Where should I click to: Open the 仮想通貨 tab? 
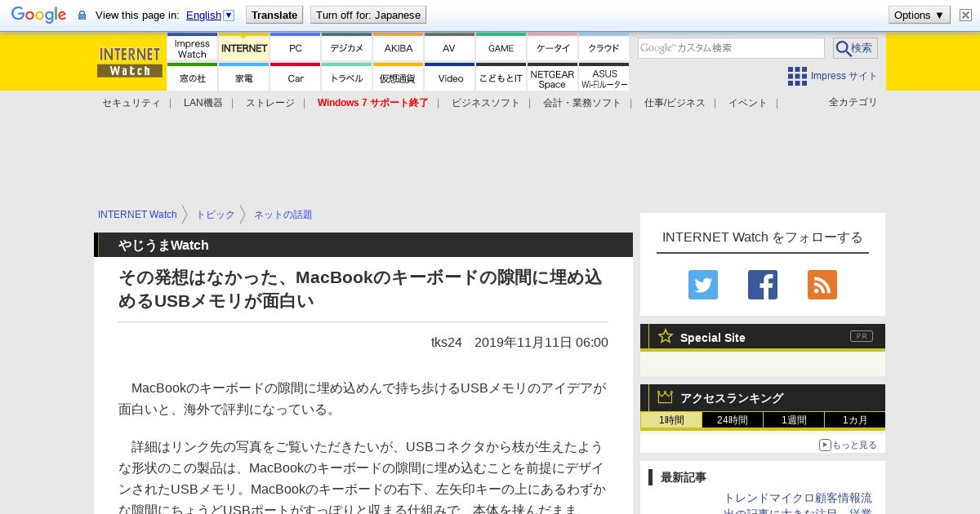coord(399,78)
